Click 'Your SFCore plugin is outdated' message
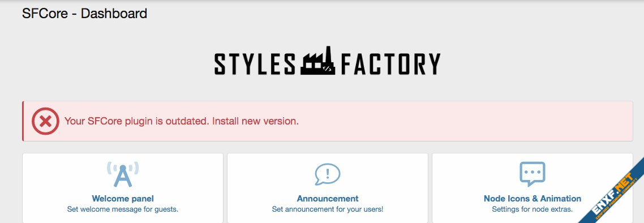This screenshot has width=644, height=223. [x=137, y=122]
